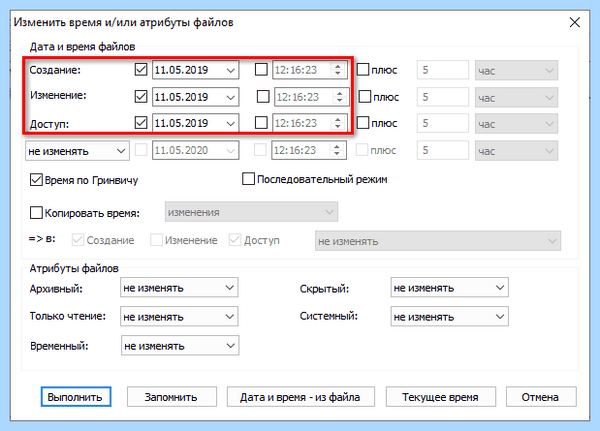The height and width of the screenshot is (431, 600).
Task: Open the Изменение date picker dropdown
Action: click(x=230, y=97)
